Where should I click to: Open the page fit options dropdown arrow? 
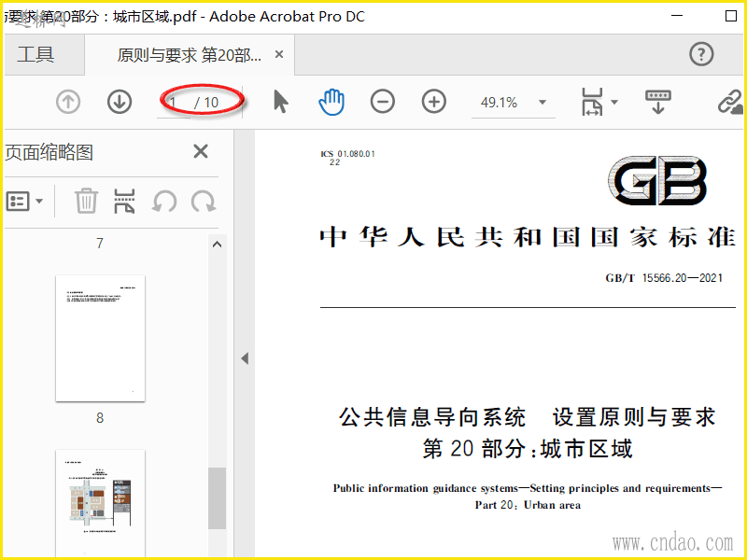[x=614, y=102]
